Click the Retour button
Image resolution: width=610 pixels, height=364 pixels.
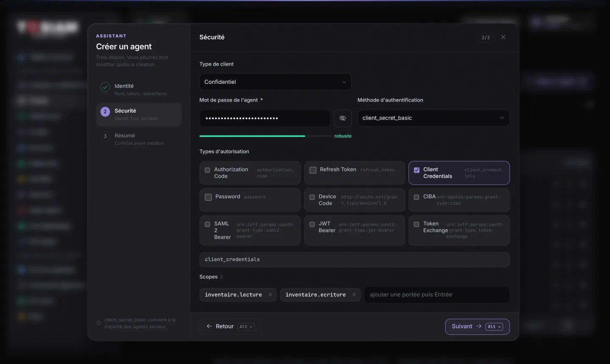click(x=230, y=326)
